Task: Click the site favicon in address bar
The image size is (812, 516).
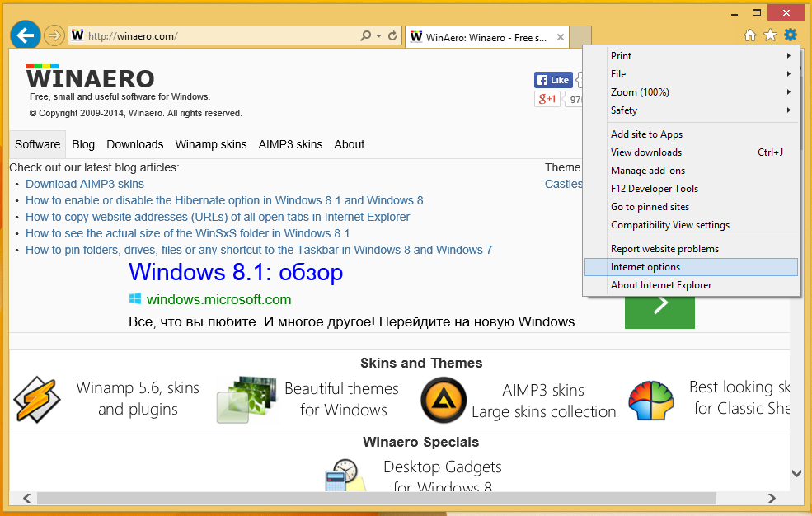Action: coord(77,35)
